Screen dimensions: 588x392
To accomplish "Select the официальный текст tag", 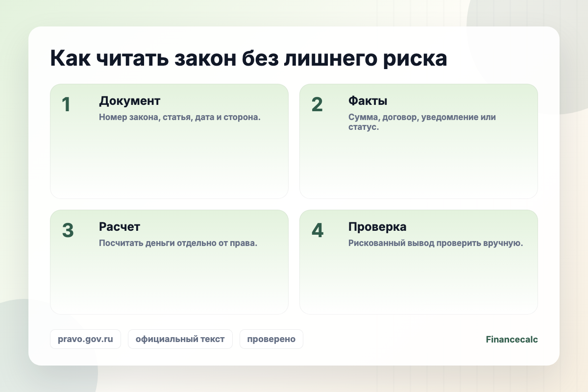I will tap(180, 339).
